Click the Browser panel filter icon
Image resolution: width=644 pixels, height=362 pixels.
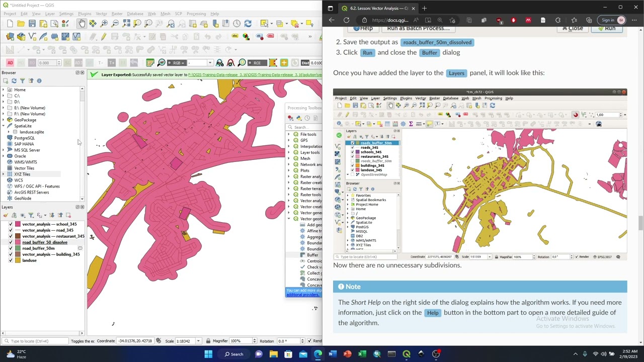[x=22, y=80]
